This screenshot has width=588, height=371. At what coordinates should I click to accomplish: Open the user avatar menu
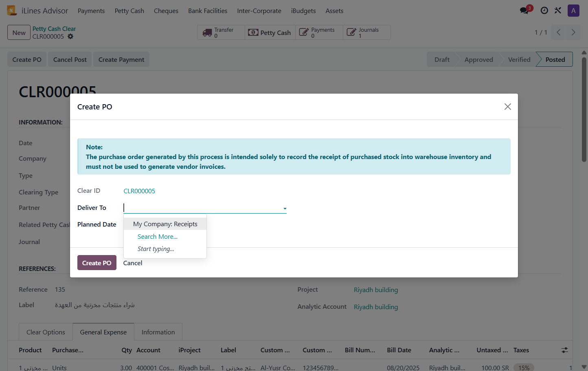point(573,11)
